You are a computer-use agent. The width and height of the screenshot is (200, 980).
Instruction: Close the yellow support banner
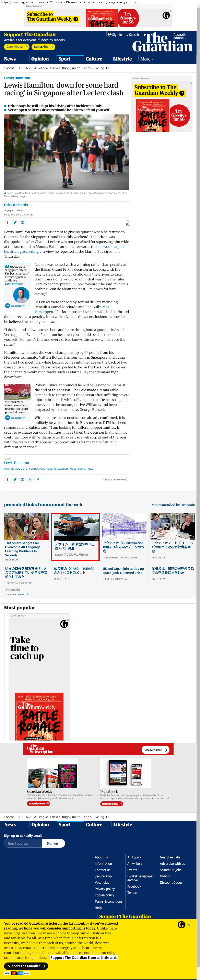point(189,925)
